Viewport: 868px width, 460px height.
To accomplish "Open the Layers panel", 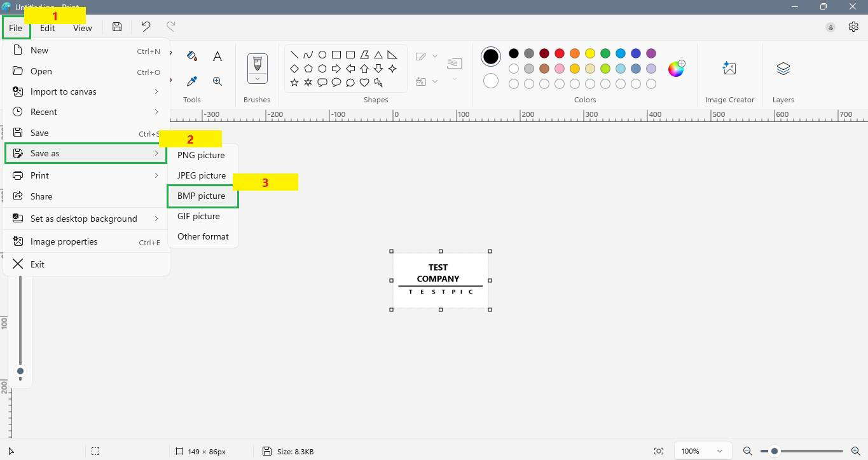I will click(783, 69).
